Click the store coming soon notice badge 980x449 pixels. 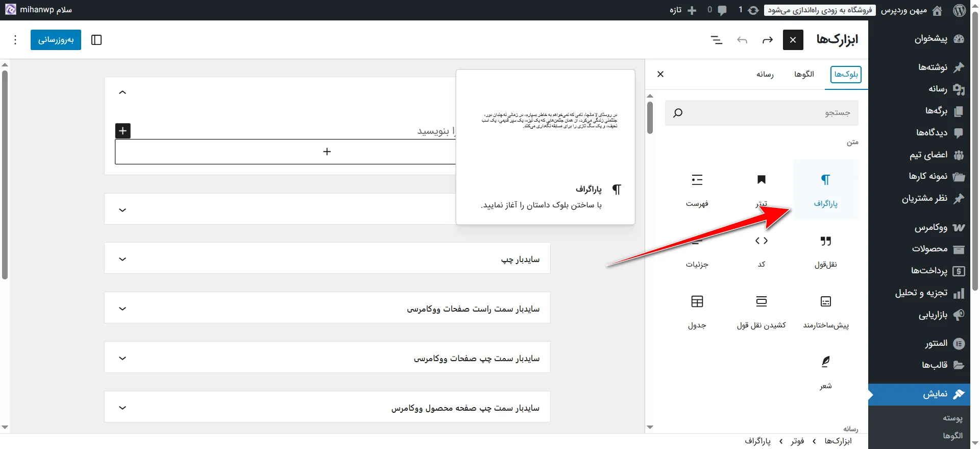[820, 10]
